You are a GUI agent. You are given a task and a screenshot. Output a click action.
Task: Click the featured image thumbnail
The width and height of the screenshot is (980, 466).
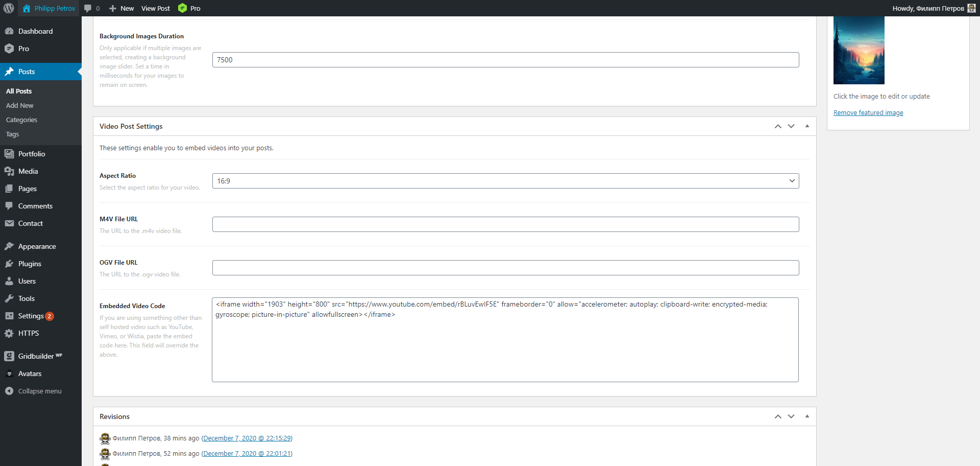(x=859, y=50)
